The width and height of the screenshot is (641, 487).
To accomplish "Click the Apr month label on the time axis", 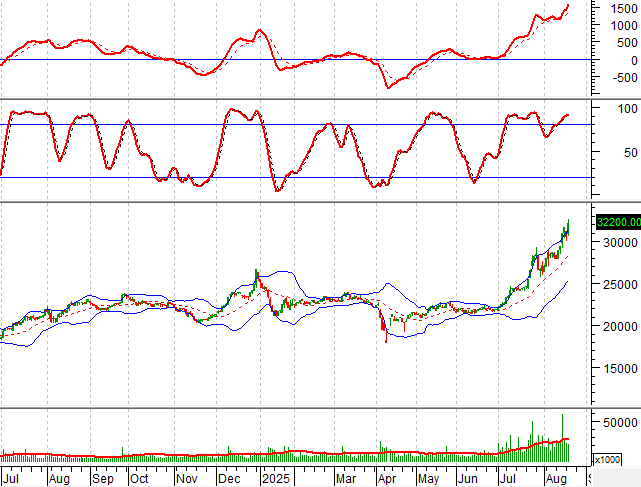I will 387,479.
